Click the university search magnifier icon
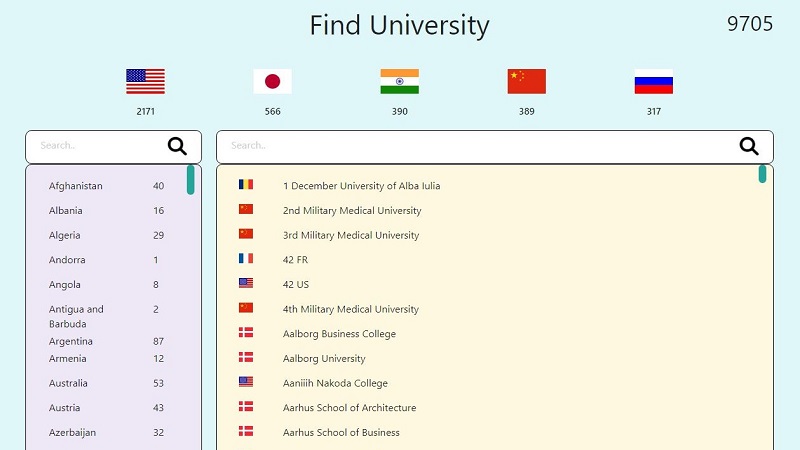Screen dimensions: 800x450 coord(749,146)
